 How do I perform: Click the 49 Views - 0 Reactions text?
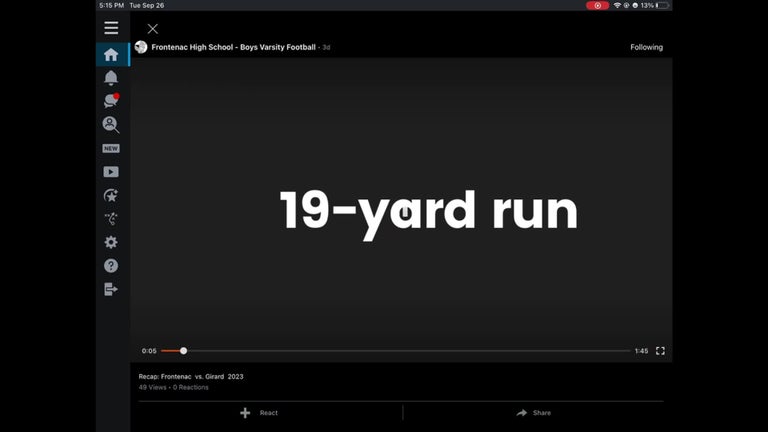[x=173, y=387]
